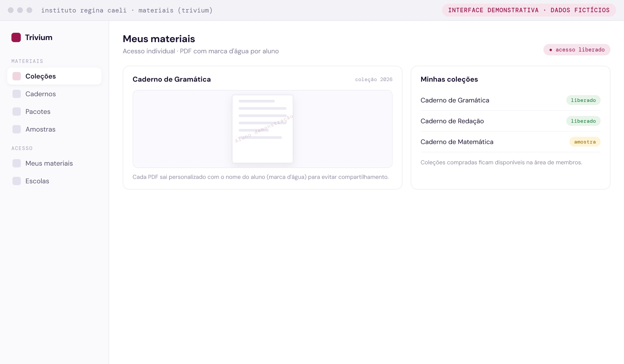Viewport: 624px width, 364px height.
Task: Click the Meus materiais page heading
Action: tap(159, 39)
